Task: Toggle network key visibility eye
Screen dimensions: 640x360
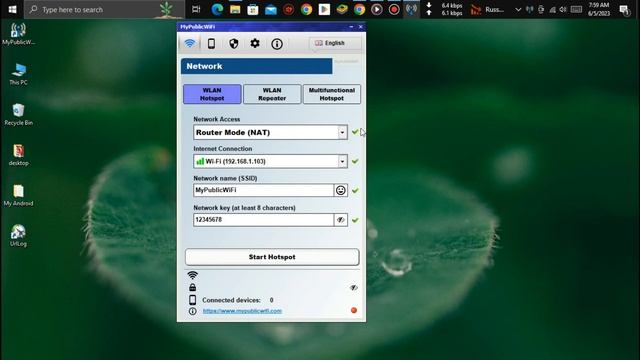Action: click(x=340, y=220)
